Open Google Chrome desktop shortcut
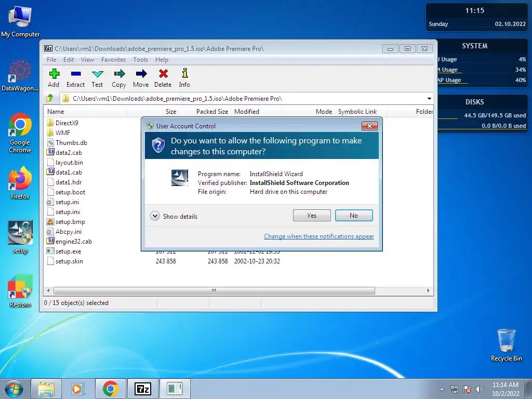Viewport: 532px width, 399px height. [20, 133]
